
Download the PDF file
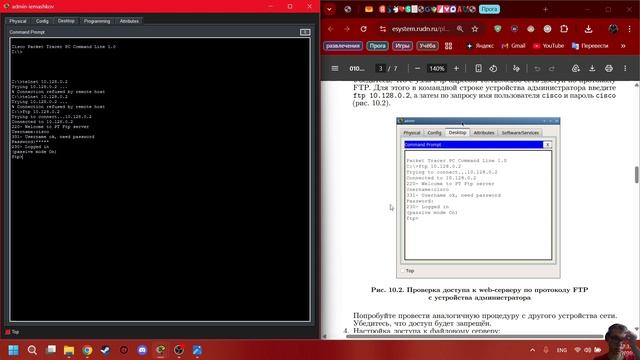coord(592,69)
